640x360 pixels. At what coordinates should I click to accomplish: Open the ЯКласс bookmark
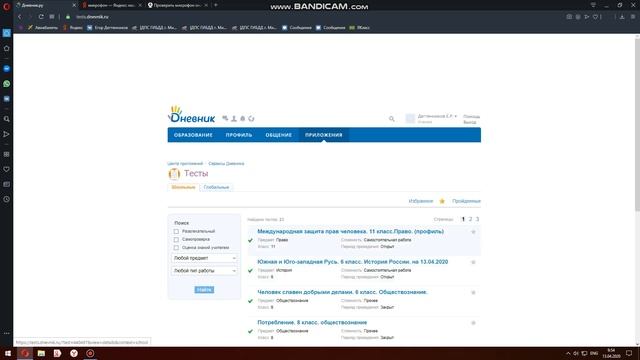(359, 28)
